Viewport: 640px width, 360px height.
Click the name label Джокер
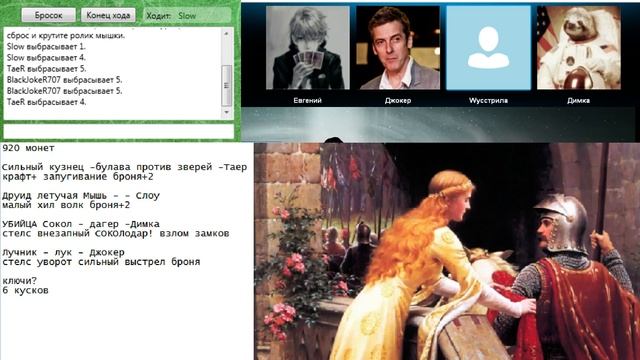click(x=398, y=100)
